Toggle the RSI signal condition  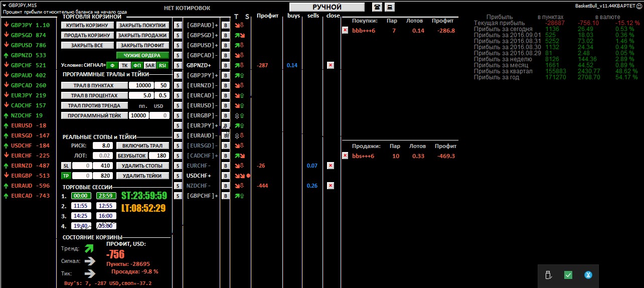[x=163, y=65]
